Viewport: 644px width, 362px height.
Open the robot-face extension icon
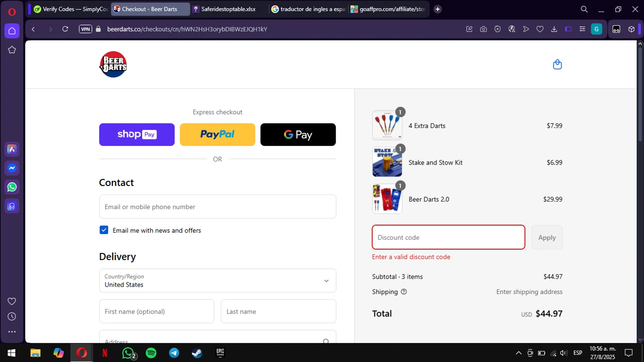pyautogui.click(x=617, y=29)
